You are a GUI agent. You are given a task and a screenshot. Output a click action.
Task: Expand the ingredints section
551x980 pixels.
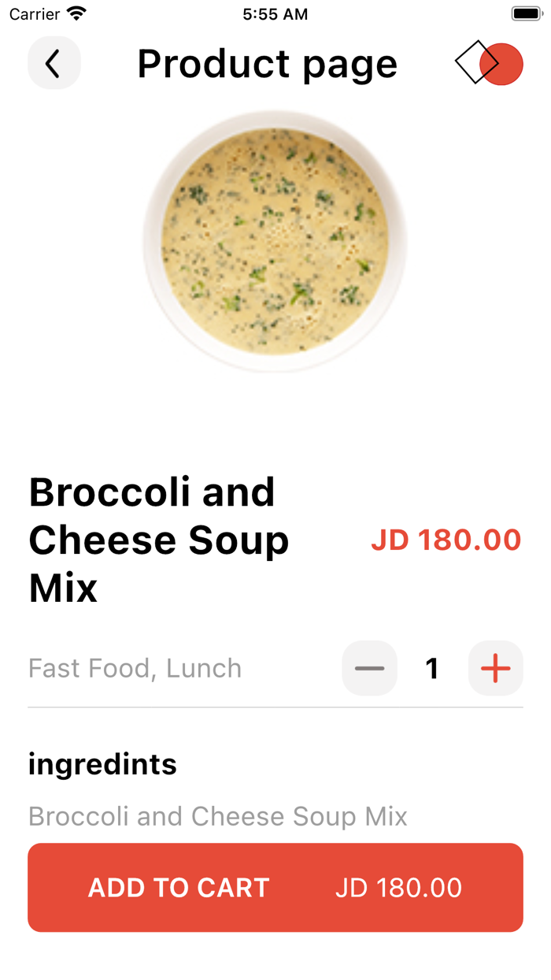tap(102, 763)
